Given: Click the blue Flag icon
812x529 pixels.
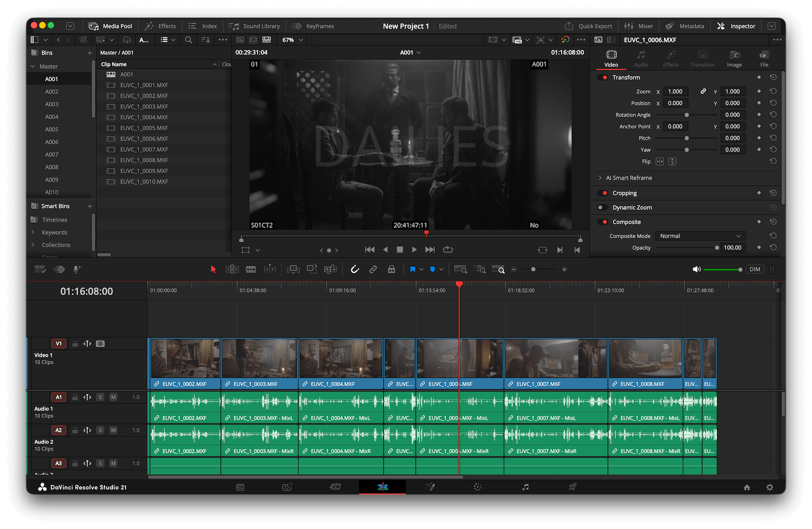Looking at the screenshot, I should point(412,269).
